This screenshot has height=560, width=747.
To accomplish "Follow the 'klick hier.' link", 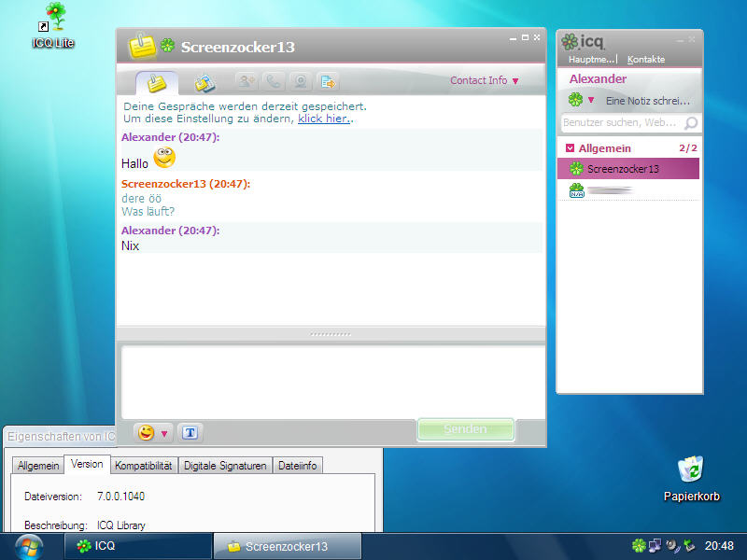I will [324, 119].
